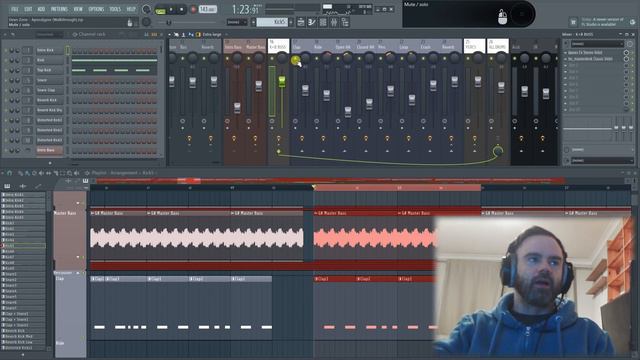Click the main pitch knob
640x360 pixels.
pyautogui.click(x=146, y=22)
